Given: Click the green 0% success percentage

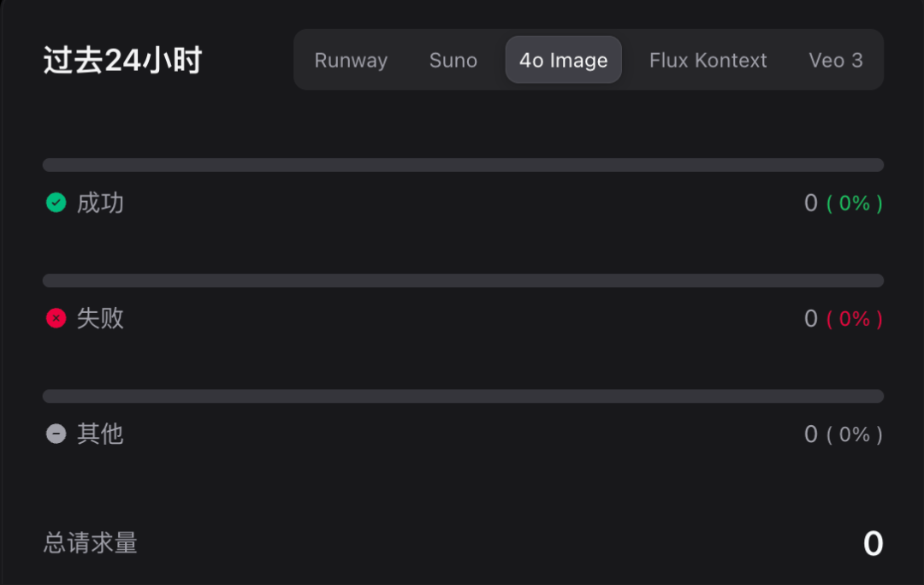Looking at the screenshot, I should (854, 204).
